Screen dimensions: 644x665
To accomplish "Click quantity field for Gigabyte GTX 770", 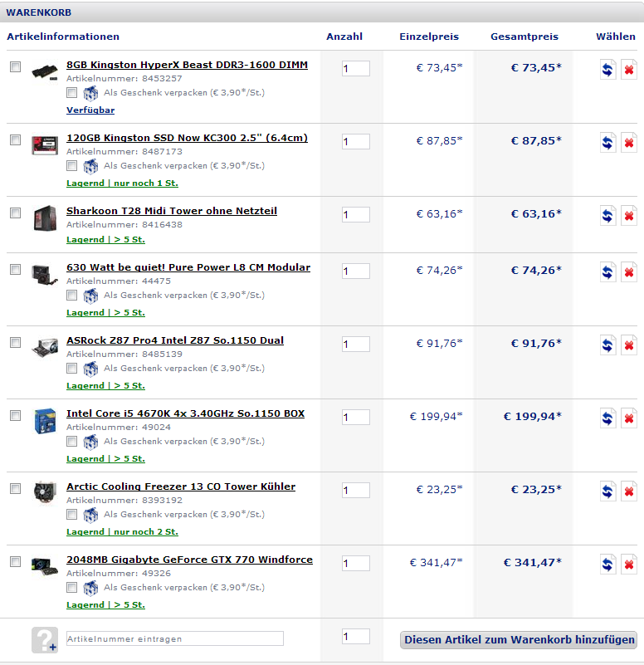I will (x=356, y=563).
